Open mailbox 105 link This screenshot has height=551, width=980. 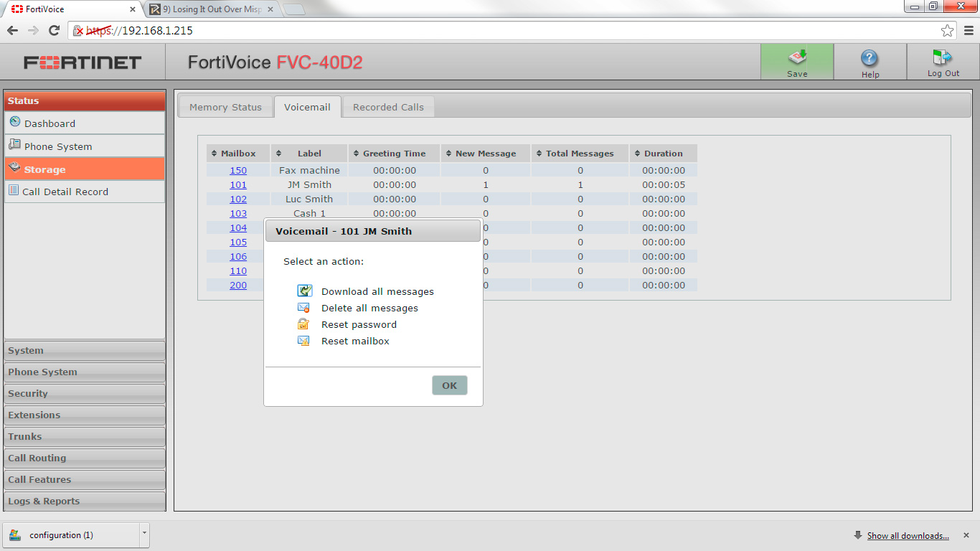pos(238,242)
